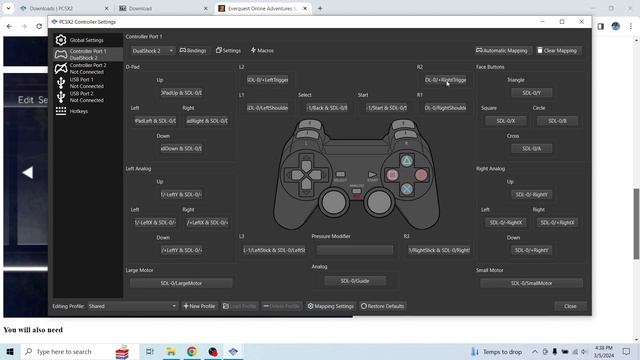Edit Left Analog Right binding
The height and width of the screenshot is (360, 640).
tap(207, 222)
